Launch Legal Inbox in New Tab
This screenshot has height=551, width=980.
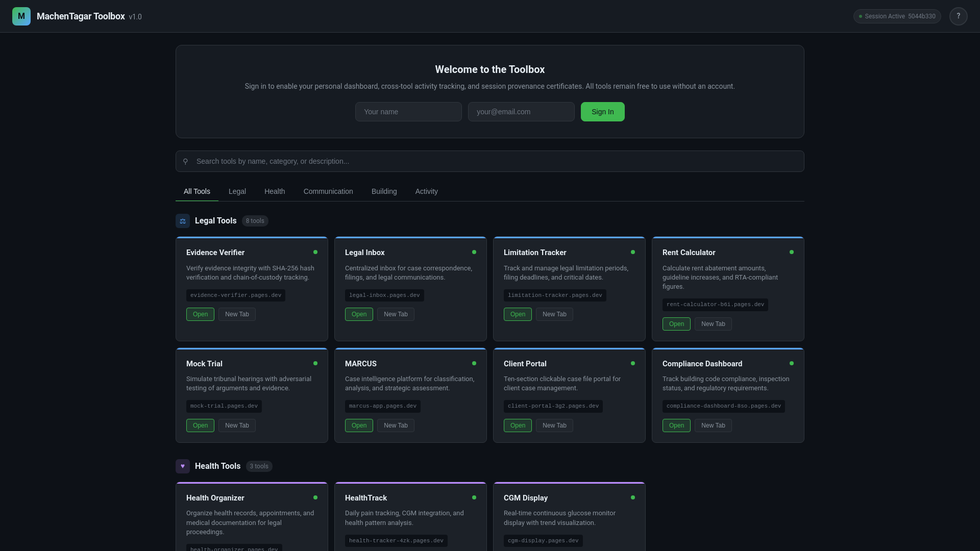(x=396, y=314)
